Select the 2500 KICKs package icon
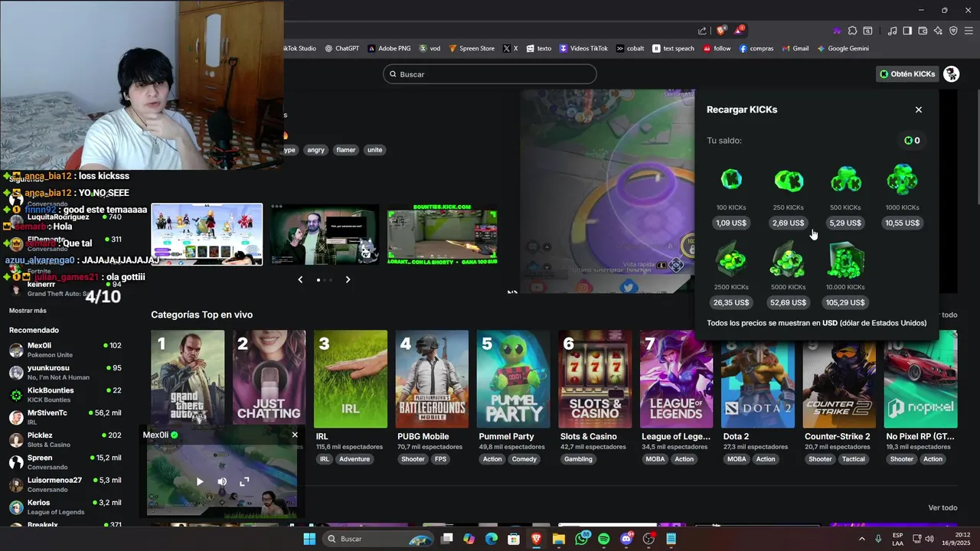Screen dimensions: 980x551 [x=731, y=260]
